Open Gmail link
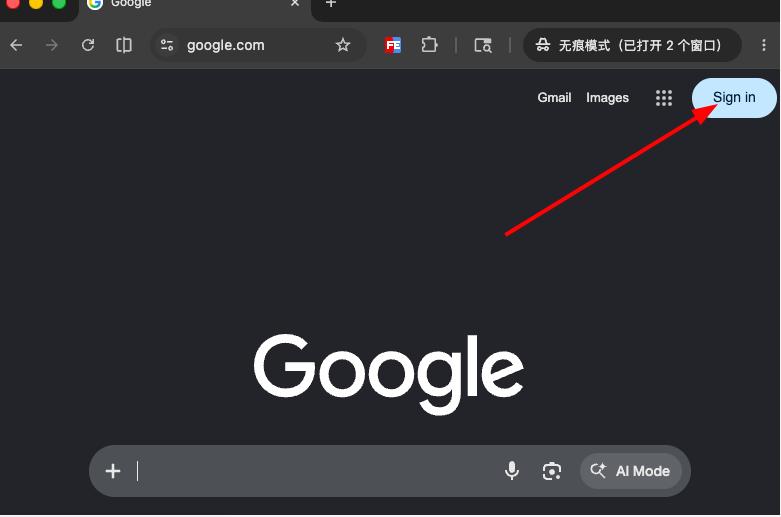 pyautogui.click(x=554, y=98)
